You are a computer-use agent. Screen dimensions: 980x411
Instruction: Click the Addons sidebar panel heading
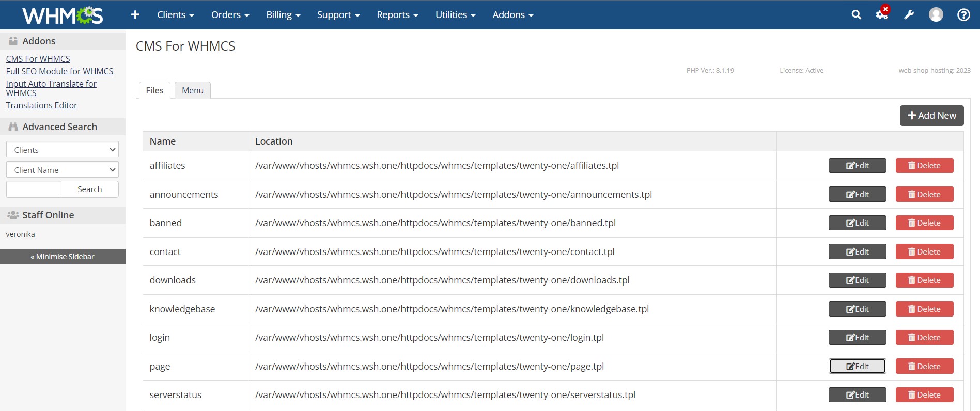pos(63,41)
